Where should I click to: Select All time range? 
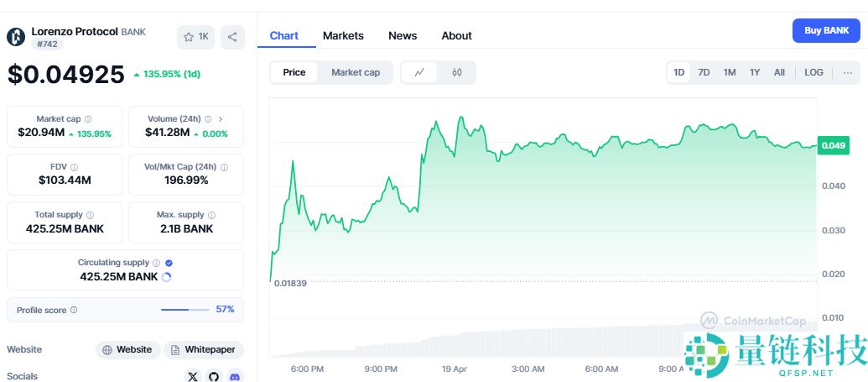(779, 73)
